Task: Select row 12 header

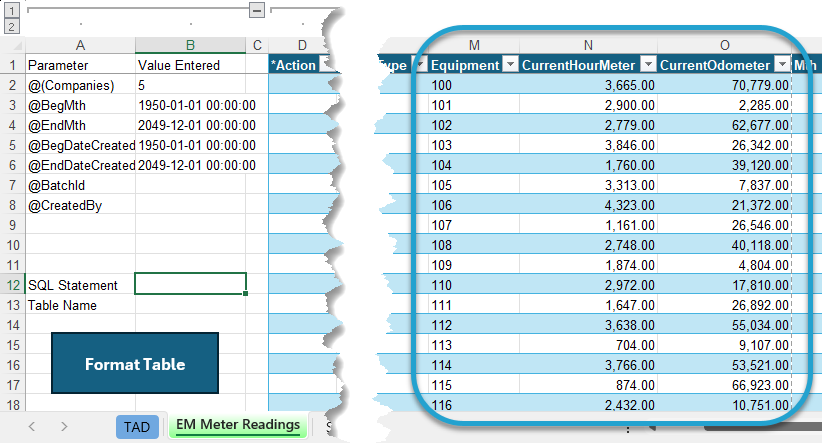Action: coord(13,285)
